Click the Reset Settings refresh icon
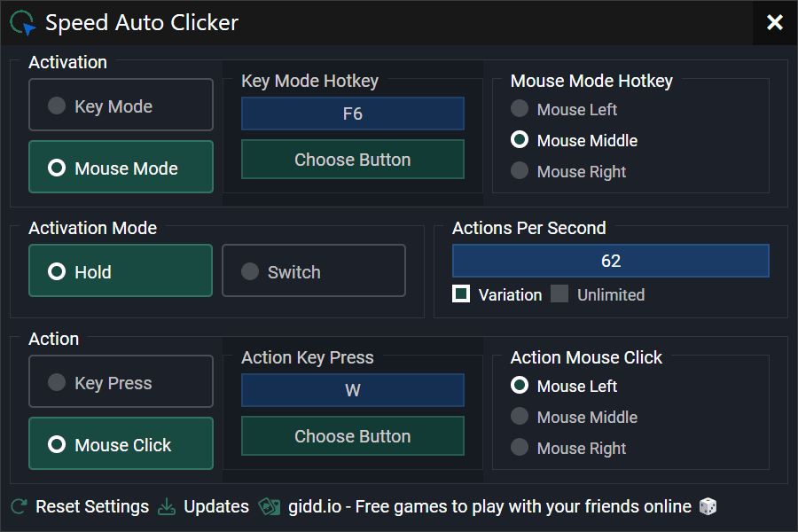The image size is (798, 532). click(20, 507)
